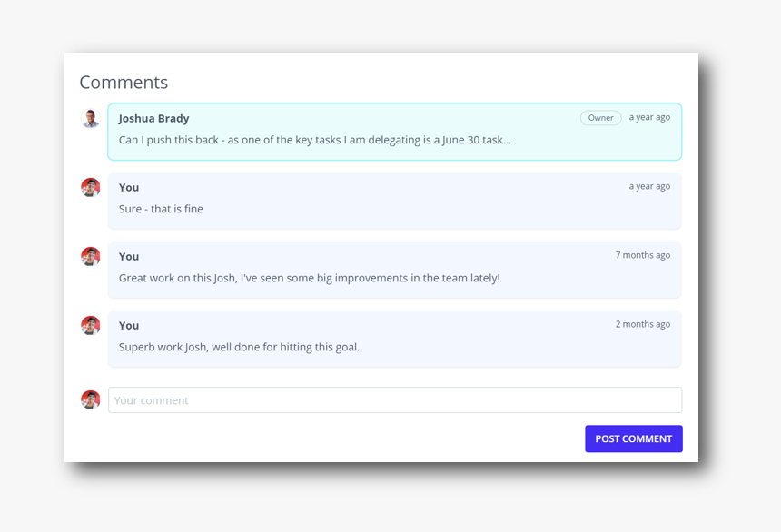The image size is (781, 532).
Task: Click "a year ago" timestamp on Joshua's comment
Action: pyautogui.click(x=649, y=117)
